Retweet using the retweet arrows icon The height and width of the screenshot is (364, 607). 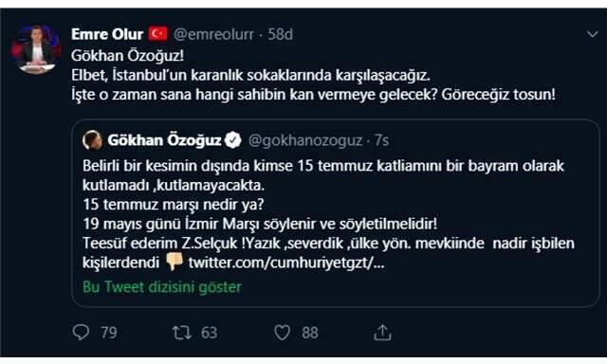(182, 333)
